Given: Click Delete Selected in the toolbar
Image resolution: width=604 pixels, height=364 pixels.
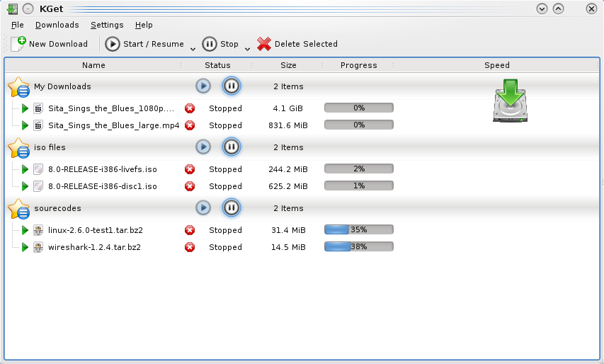Looking at the screenshot, I should pos(297,44).
